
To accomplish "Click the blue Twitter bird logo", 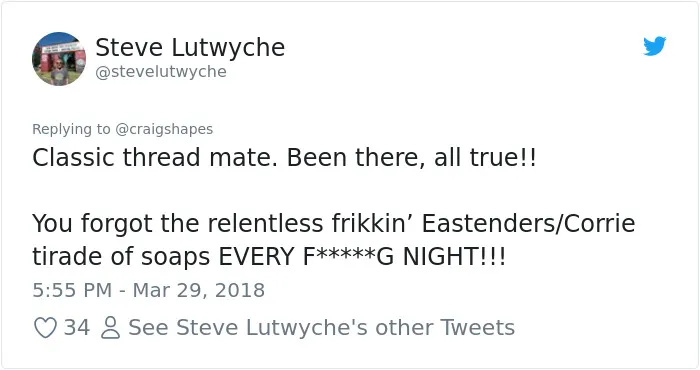I will [654, 46].
